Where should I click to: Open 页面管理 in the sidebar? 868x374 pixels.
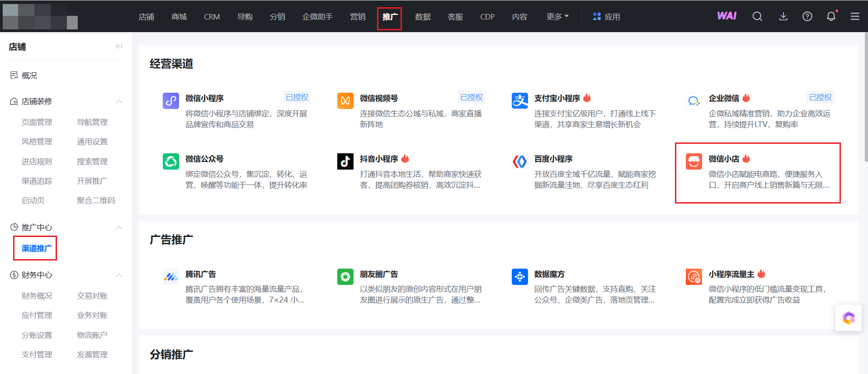point(37,122)
